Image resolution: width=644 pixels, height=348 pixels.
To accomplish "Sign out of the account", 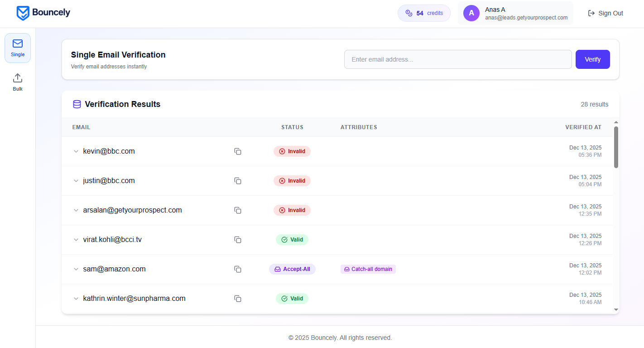I will (606, 13).
